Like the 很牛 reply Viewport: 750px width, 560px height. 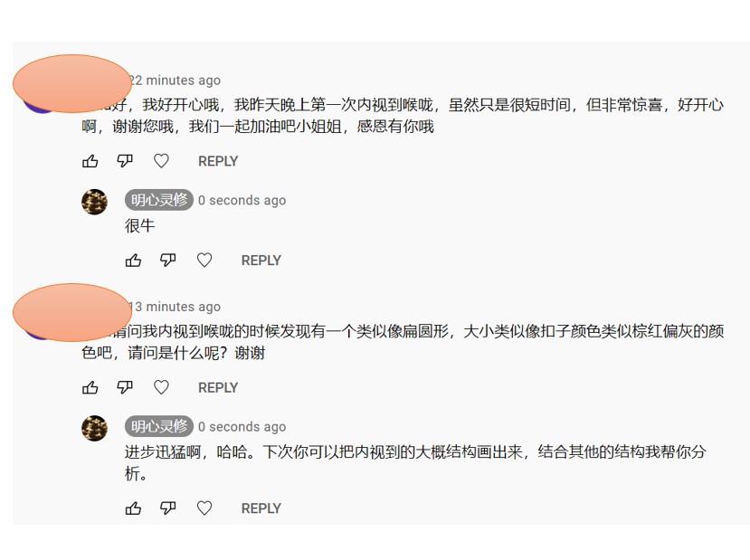133,261
